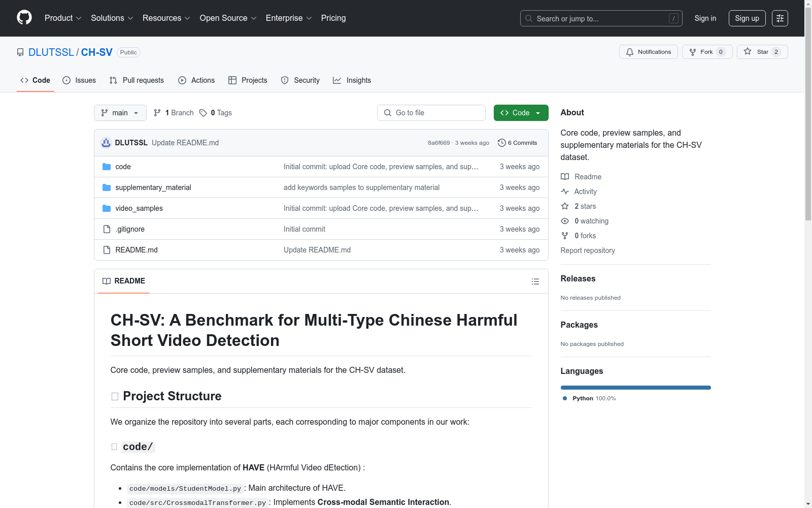Open the Issues tab
This screenshot has height=508, width=812.
(x=79, y=80)
